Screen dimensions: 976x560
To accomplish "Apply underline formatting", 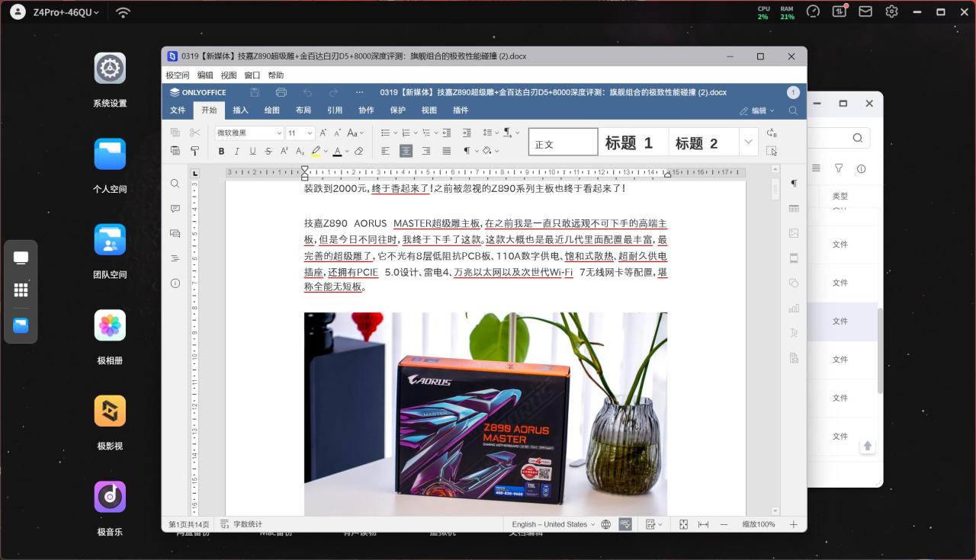I will [252, 151].
